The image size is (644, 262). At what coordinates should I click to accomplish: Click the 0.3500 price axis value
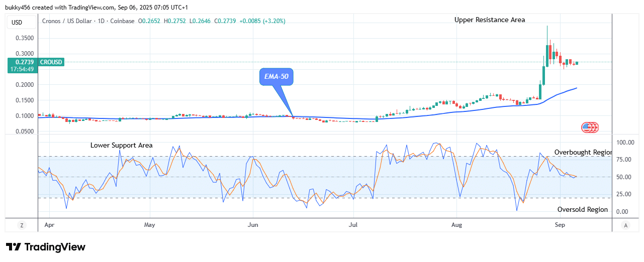coord(25,38)
